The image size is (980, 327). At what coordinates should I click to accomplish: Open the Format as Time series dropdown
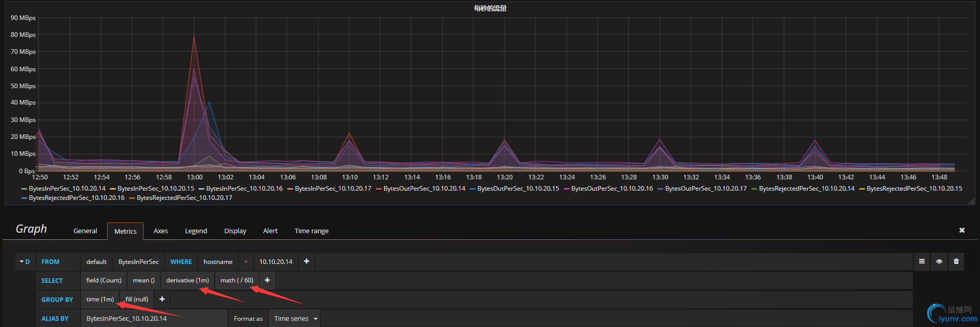coord(294,318)
